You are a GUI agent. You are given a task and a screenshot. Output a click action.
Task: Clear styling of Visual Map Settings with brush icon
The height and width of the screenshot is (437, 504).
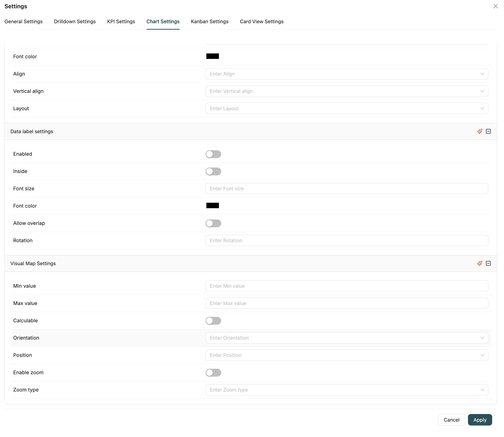click(480, 263)
